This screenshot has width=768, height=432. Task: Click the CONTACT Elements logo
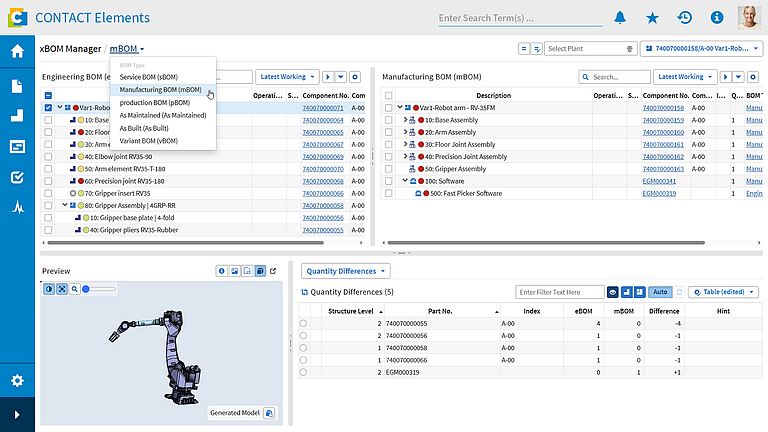pos(18,18)
